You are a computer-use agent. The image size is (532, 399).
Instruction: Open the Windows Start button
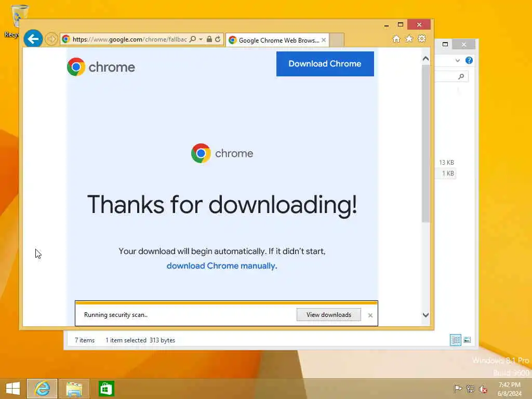(13, 389)
